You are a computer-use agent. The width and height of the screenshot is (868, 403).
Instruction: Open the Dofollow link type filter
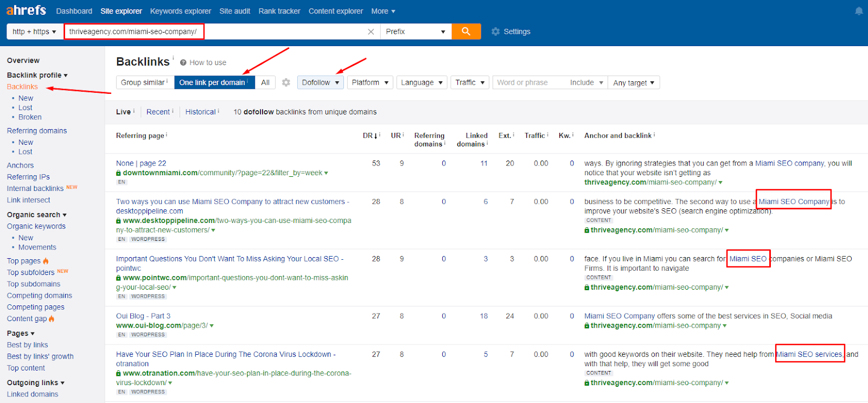click(x=320, y=82)
